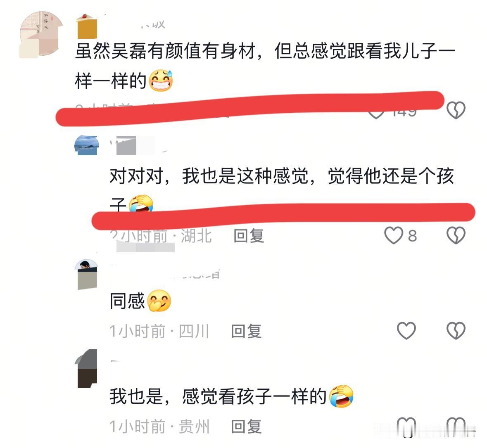Tap the 同感 comment text
This screenshot has width=487, height=448.
[x=127, y=301]
